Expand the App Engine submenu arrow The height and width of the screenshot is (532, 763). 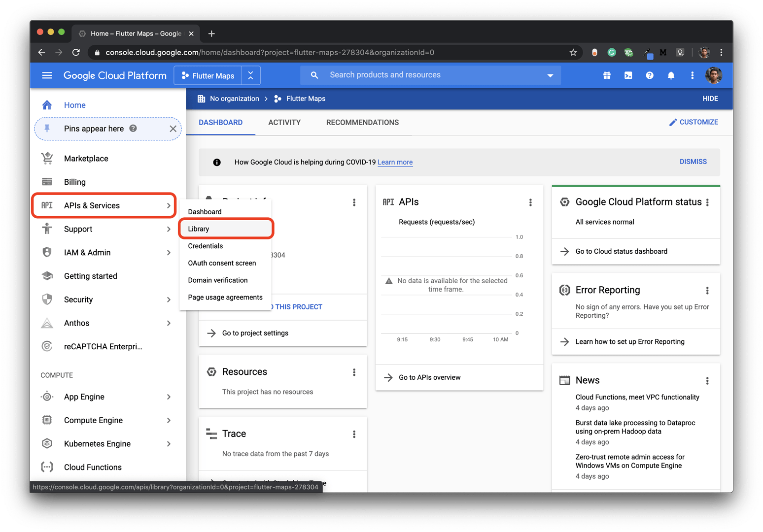(x=168, y=397)
